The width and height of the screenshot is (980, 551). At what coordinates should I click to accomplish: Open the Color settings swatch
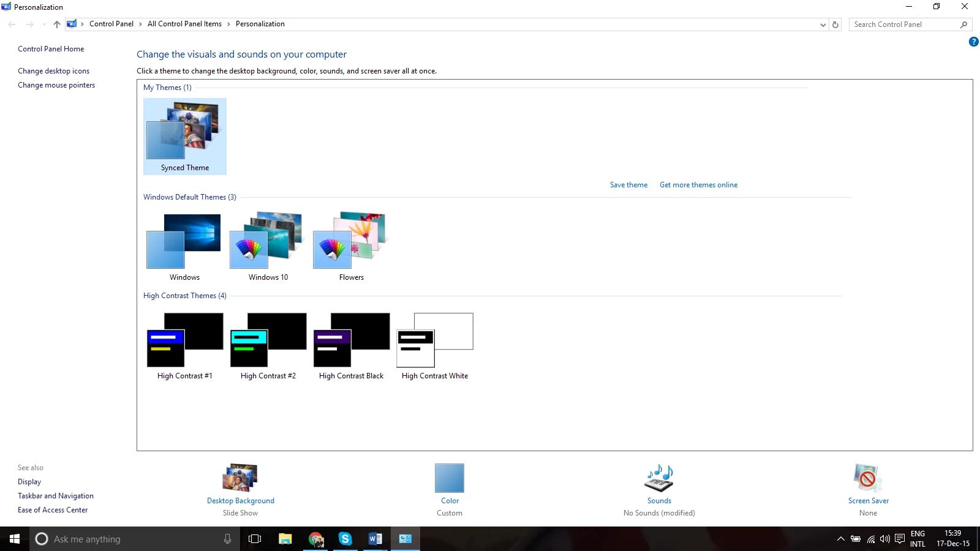click(450, 478)
